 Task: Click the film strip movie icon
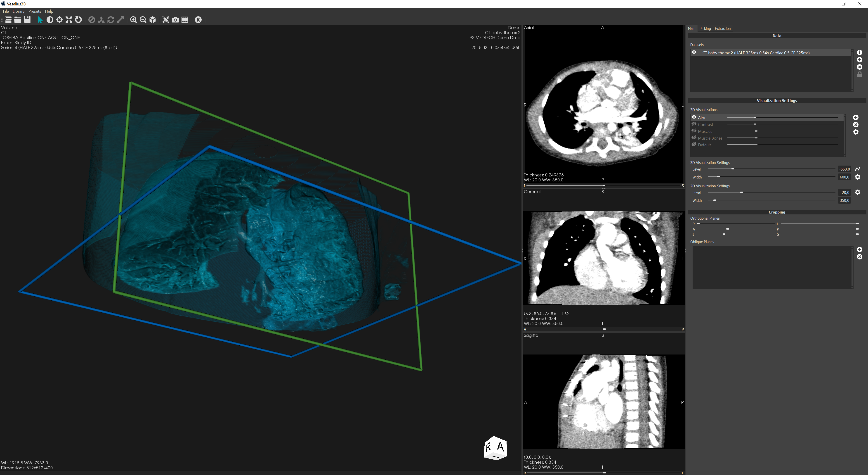[x=185, y=20]
